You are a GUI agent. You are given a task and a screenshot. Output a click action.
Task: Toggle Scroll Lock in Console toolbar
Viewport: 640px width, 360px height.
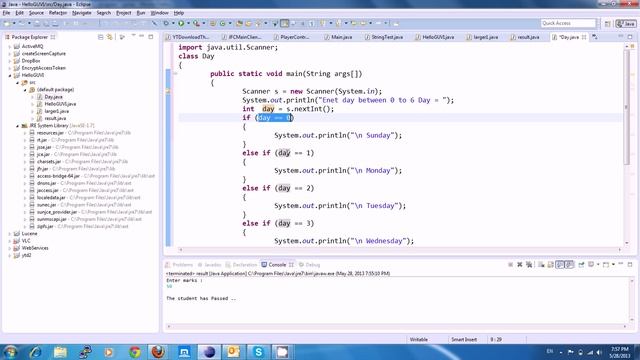[551, 265]
